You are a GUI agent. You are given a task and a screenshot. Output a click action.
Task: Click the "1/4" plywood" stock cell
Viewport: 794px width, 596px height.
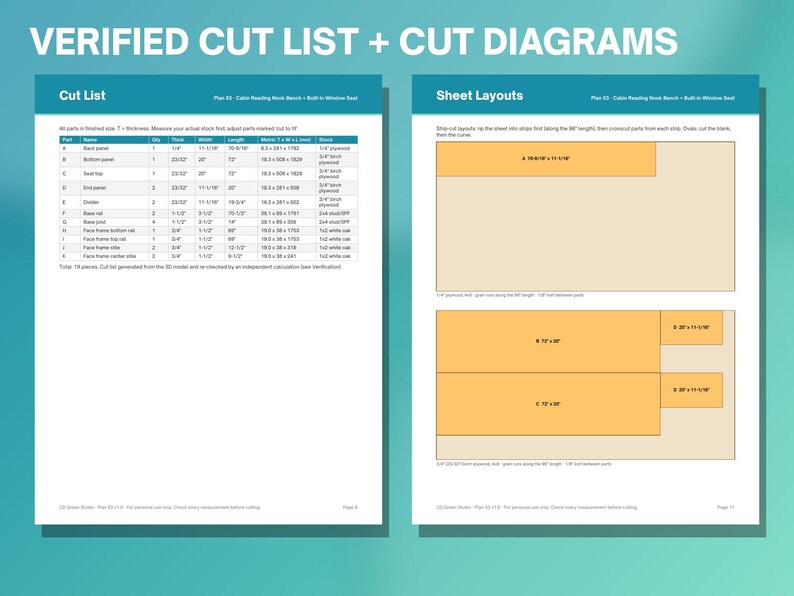[334, 148]
